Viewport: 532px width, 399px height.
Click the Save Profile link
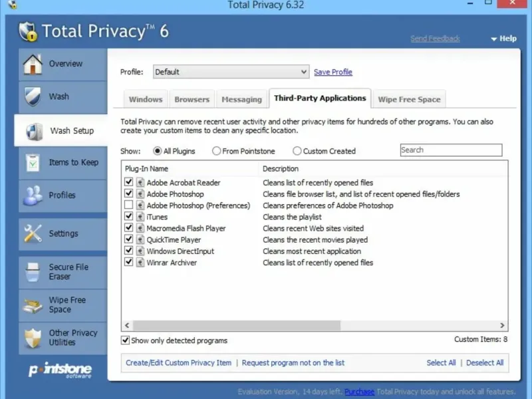click(333, 72)
